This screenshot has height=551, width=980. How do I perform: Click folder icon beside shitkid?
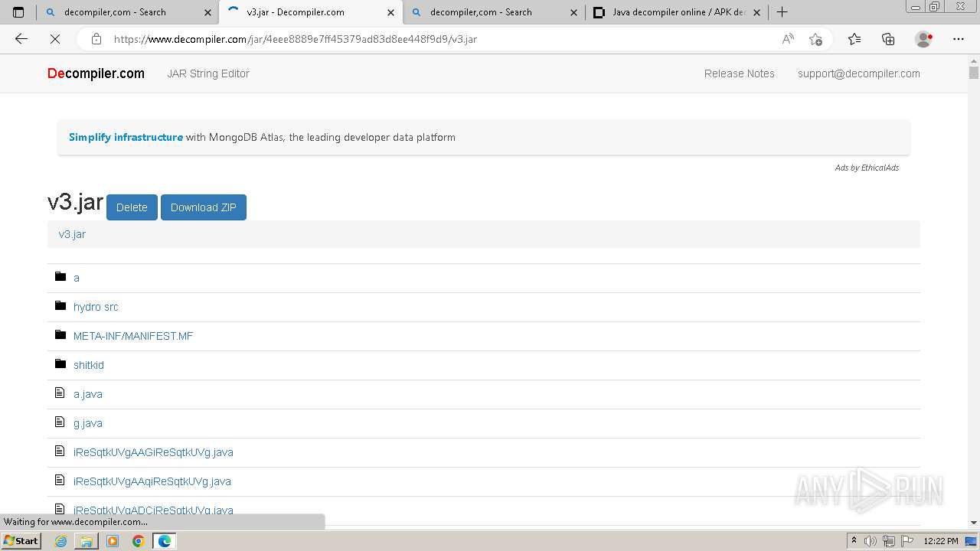[x=60, y=364]
